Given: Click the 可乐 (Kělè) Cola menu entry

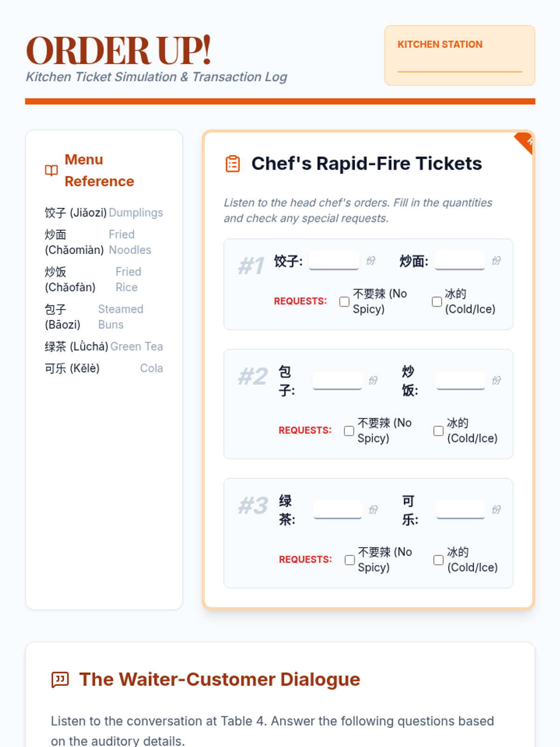Looking at the screenshot, I should click(104, 368).
